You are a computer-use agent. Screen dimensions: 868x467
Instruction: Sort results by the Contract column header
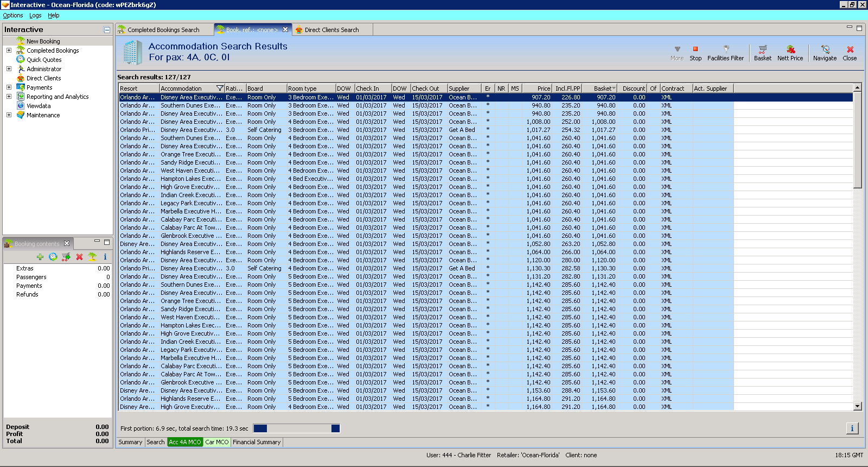676,89
